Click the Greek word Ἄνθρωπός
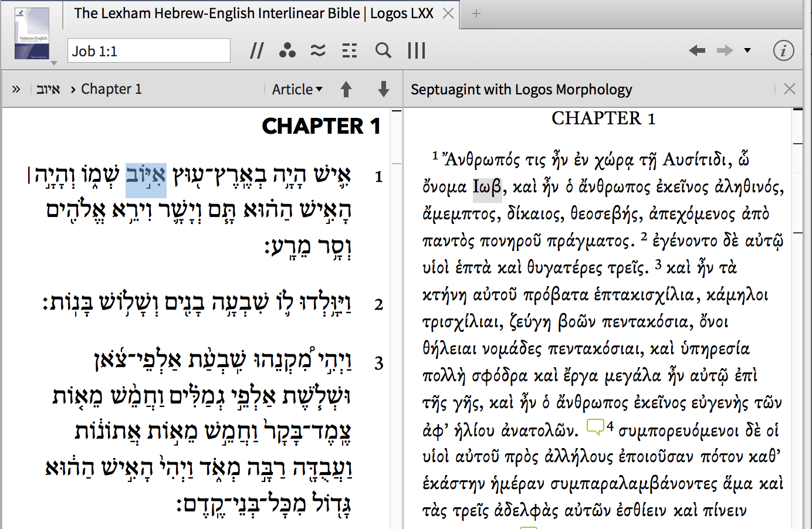 [481, 160]
